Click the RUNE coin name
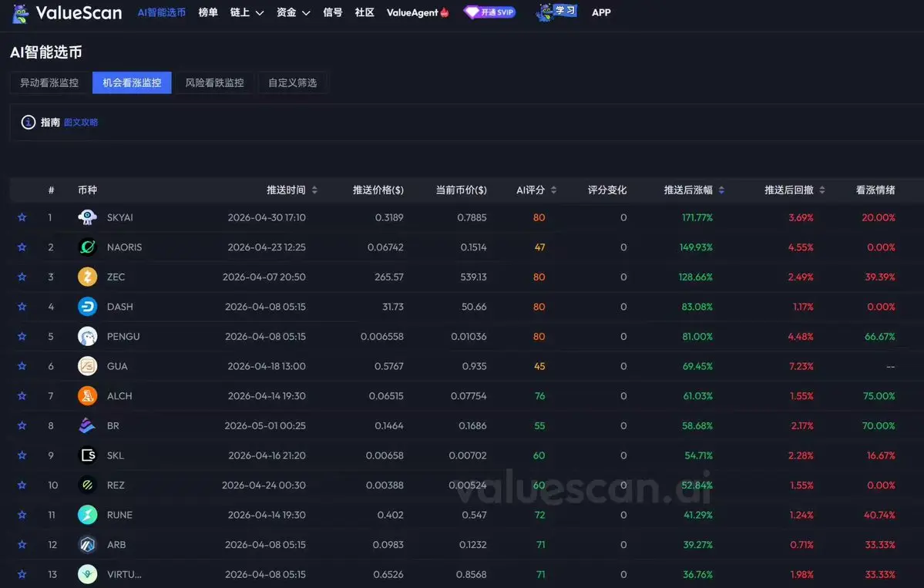This screenshot has height=588, width=924. tap(119, 515)
